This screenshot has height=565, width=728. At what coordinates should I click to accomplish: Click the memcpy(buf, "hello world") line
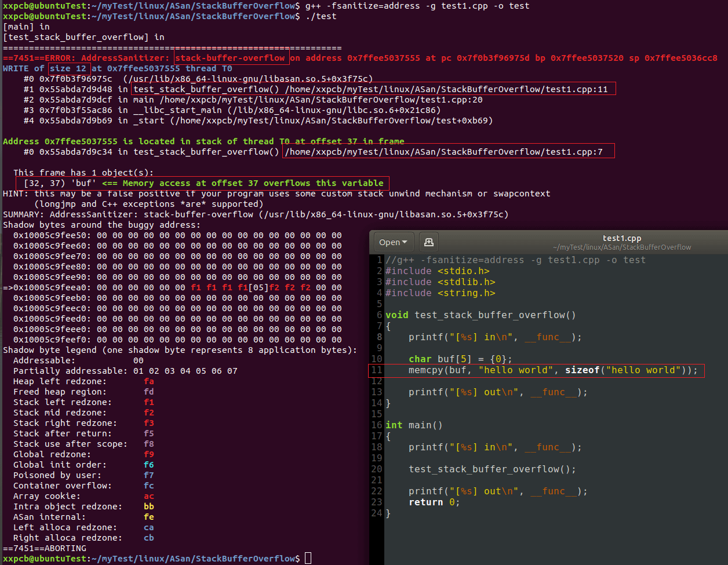click(554, 370)
